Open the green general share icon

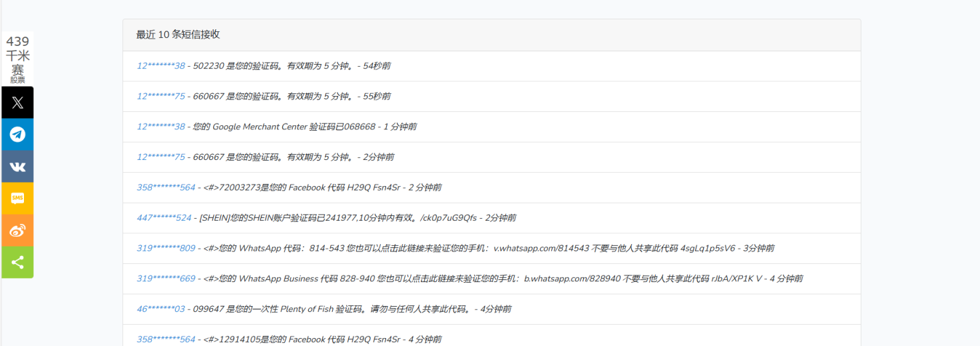17,263
